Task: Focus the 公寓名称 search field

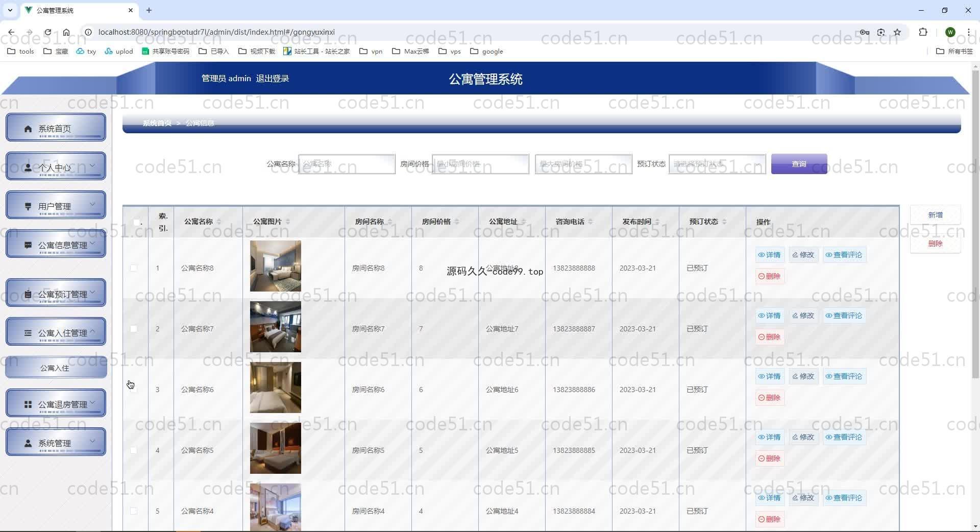Action: point(347,164)
